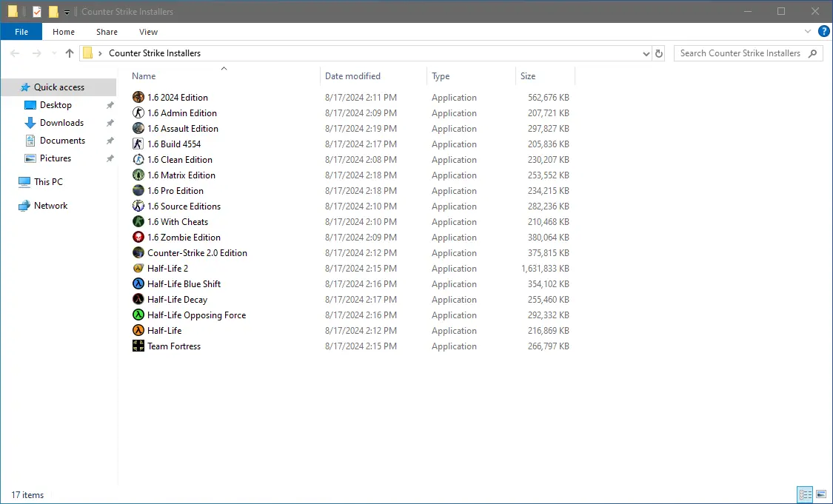Select This PC in navigation pane
The height and width of the screenshot is (504, 833).
pyautogui.click(x=48, y=181)
